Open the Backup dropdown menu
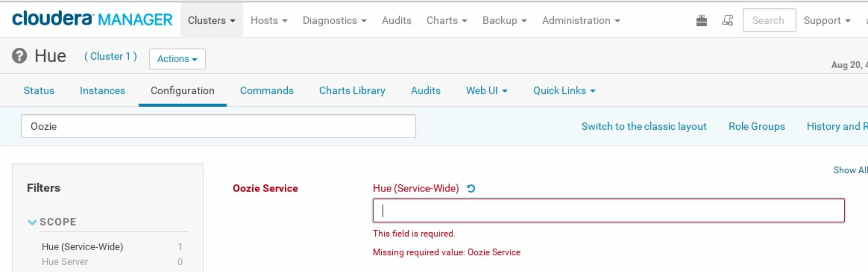This screenshot has width=868, height=272. (x=505, y=20)
